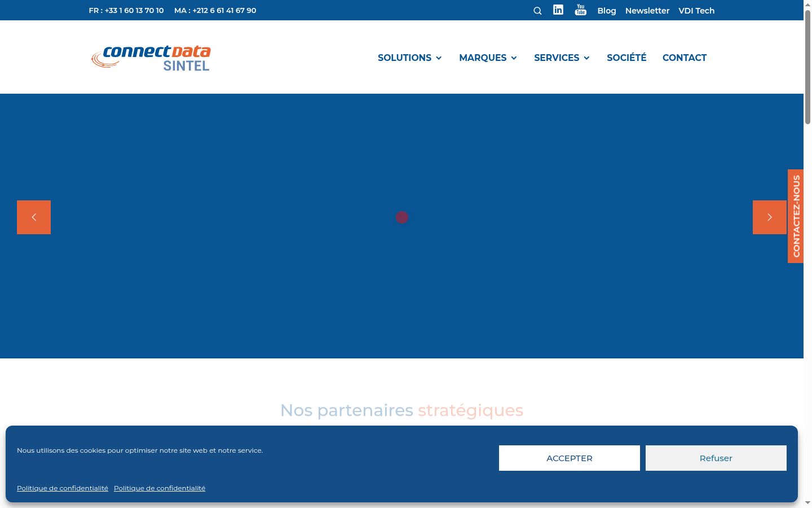Open the YouTube icon link

pyautogui.click(x=581, y=10)
